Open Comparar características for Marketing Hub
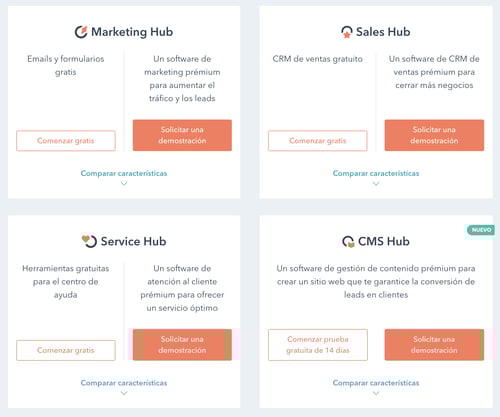The width and height of the screenshot is (500, 417). 124,173
